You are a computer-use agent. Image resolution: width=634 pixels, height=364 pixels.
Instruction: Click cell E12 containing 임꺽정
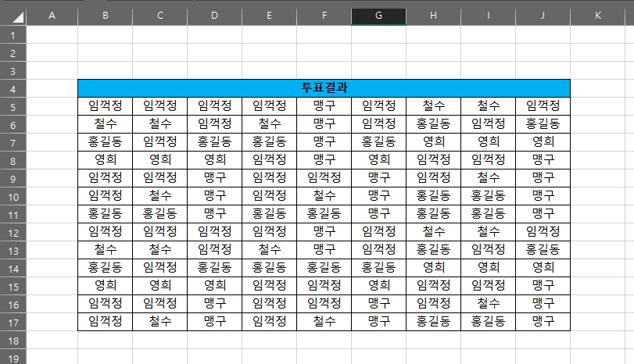point(269,232)
